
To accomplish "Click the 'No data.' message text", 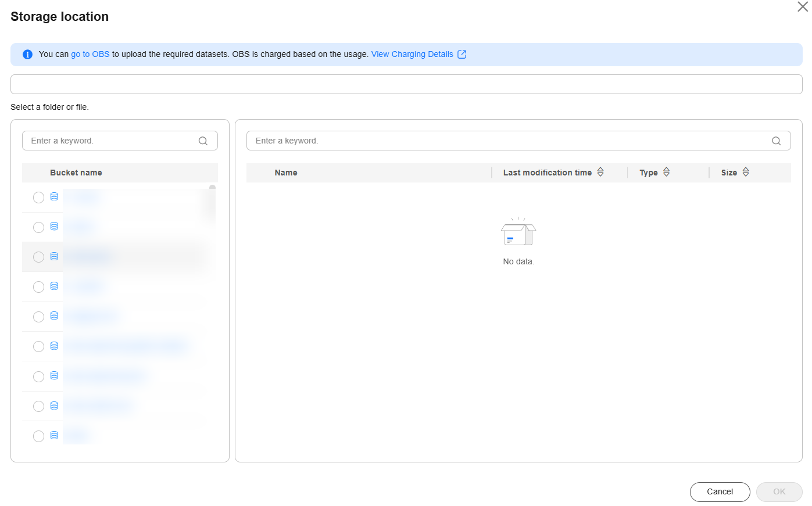I will point(518,261).
